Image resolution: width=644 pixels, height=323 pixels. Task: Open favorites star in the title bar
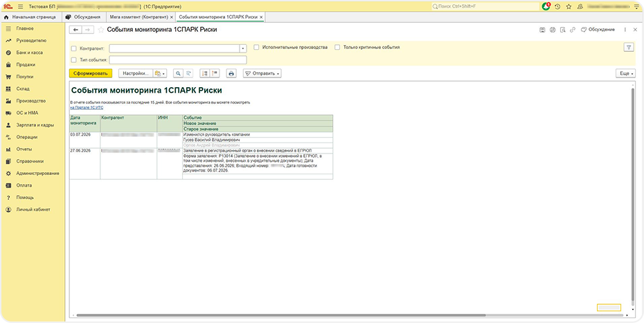(x=569, y=6)
